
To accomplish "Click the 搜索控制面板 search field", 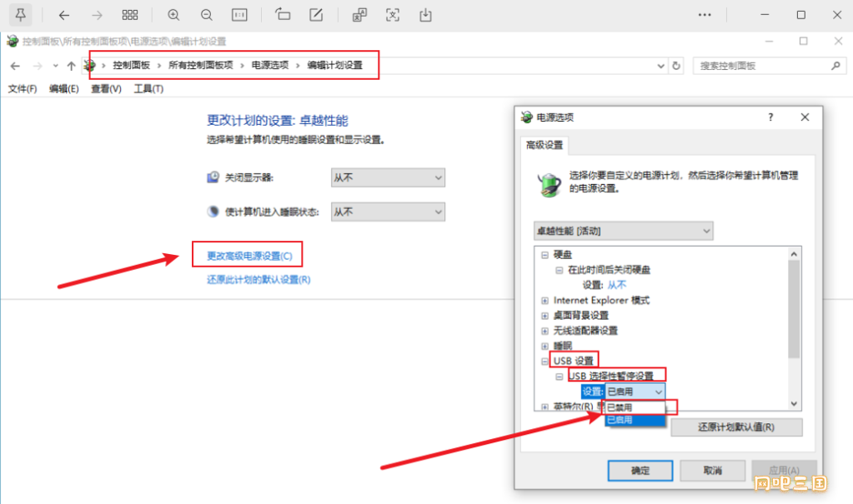I will click(x=760, y=65).
